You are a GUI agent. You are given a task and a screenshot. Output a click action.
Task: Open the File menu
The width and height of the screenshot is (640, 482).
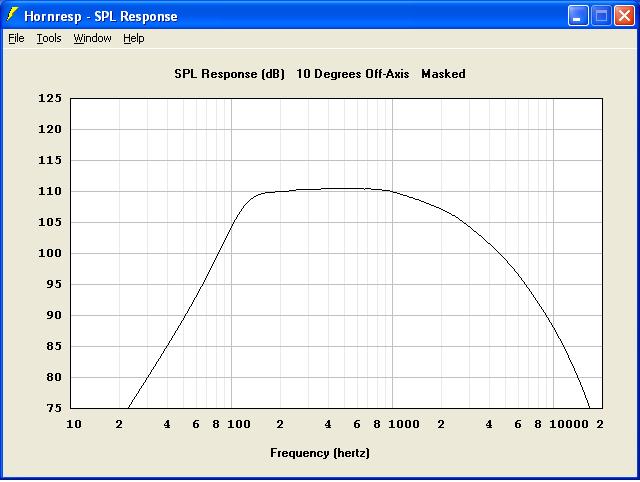(x=16, y=38)
